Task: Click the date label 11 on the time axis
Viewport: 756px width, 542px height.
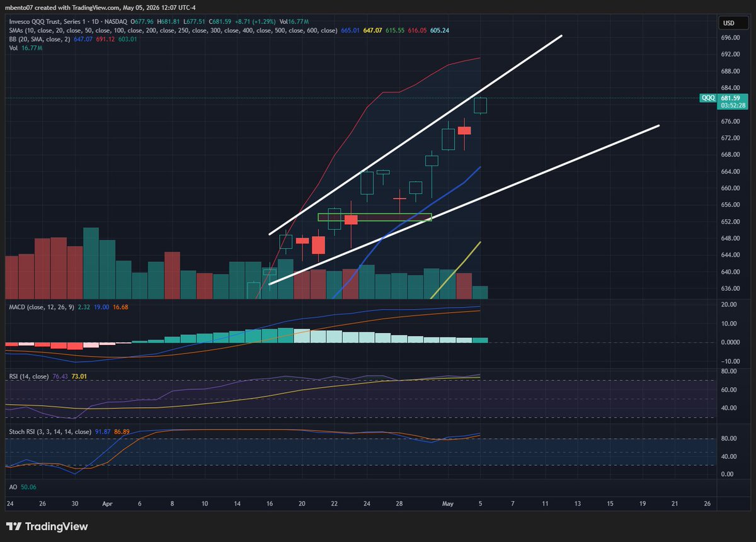Action: tap(545, 504)
